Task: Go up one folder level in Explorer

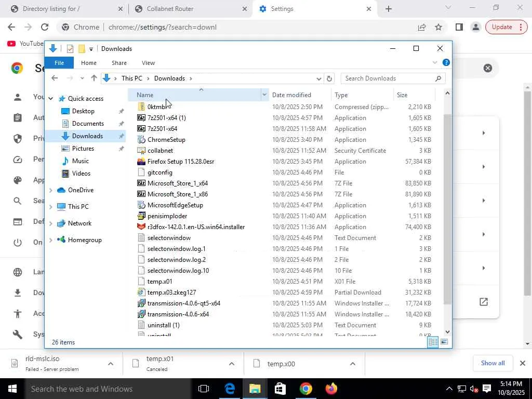Action: pyautogui.click(x=94, y=78)
